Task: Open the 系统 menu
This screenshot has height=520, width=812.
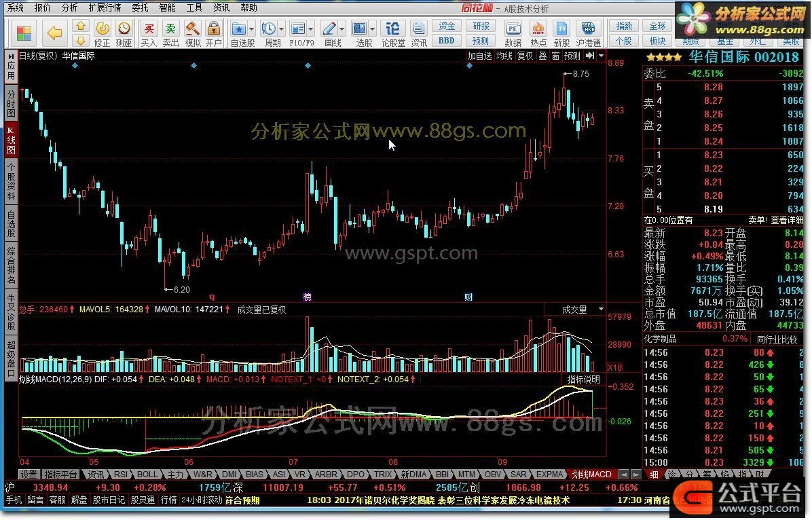Action: tap(16, 7)
